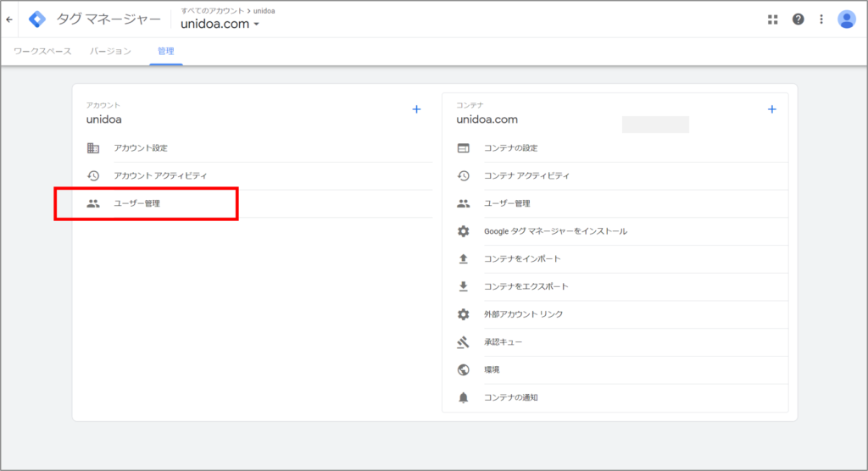Add a new container with plus icon
This screenshot has width=868, height=471.
click(x=771, y=109)
